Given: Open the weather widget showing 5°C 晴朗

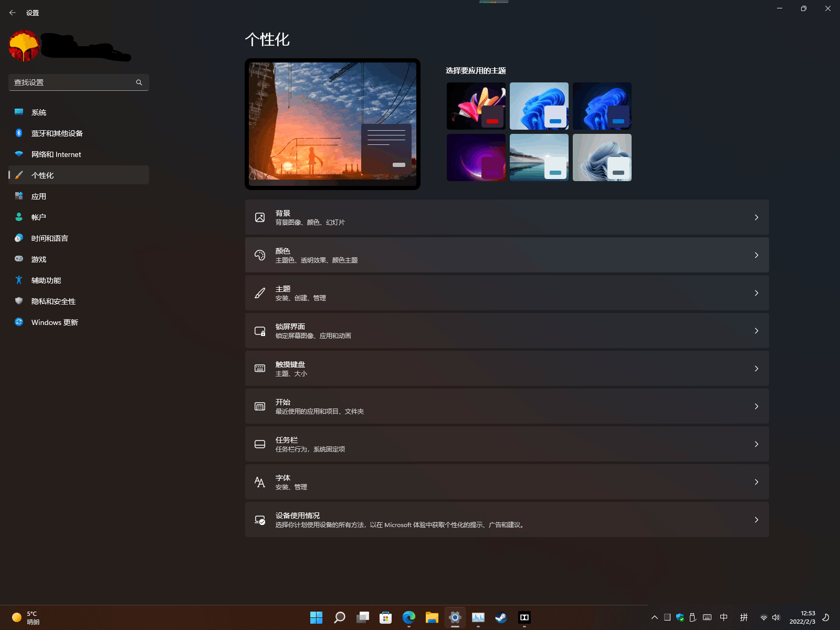Looking at the screenshot, I should (x=26, y=617).
